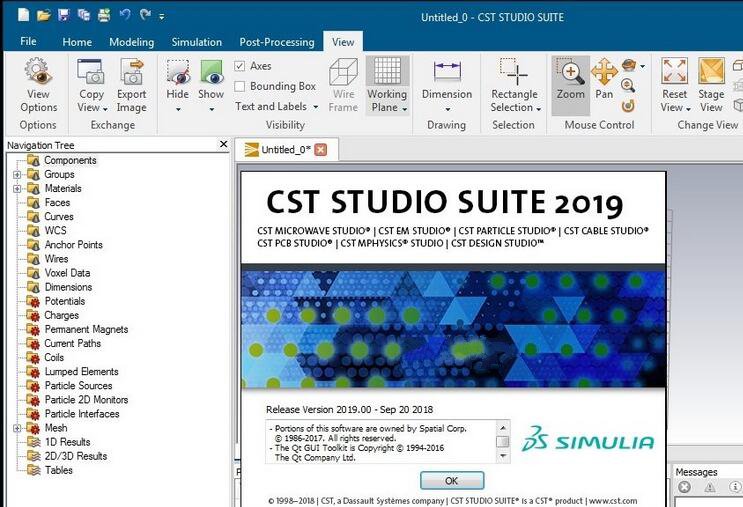
Task: Click the rotate view icon below Pan
Action: coord(628,106)
